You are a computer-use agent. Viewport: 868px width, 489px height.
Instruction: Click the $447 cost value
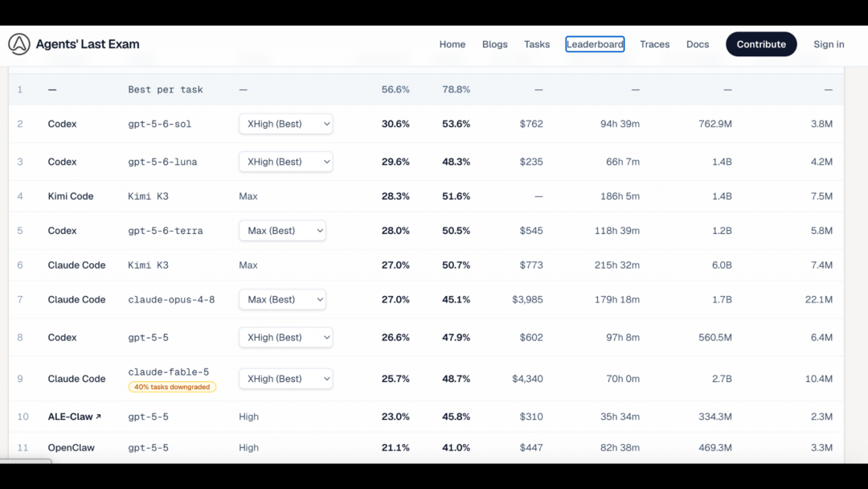coord(531,447)
